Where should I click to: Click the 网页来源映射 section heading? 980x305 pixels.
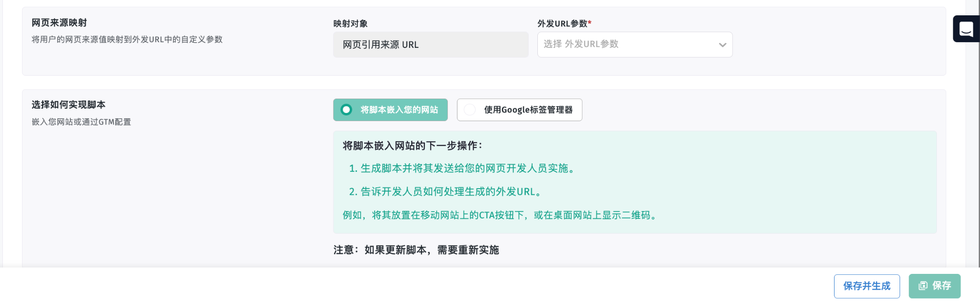click(59, 23)
